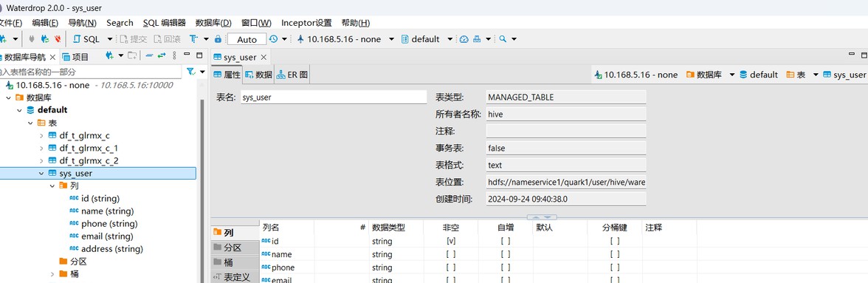Image resolution: width=868 pixels, height=283 pixels.
Task: Click the filter funnel icon in navigator
Action: 191,72
